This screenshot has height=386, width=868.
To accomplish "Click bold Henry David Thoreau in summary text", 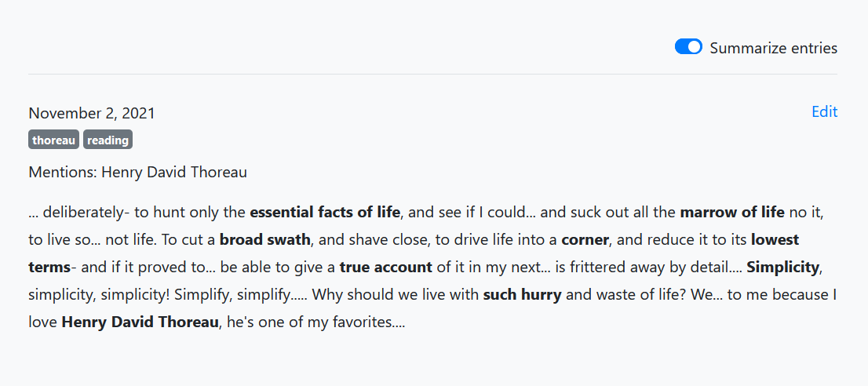I will coord(140,322).
